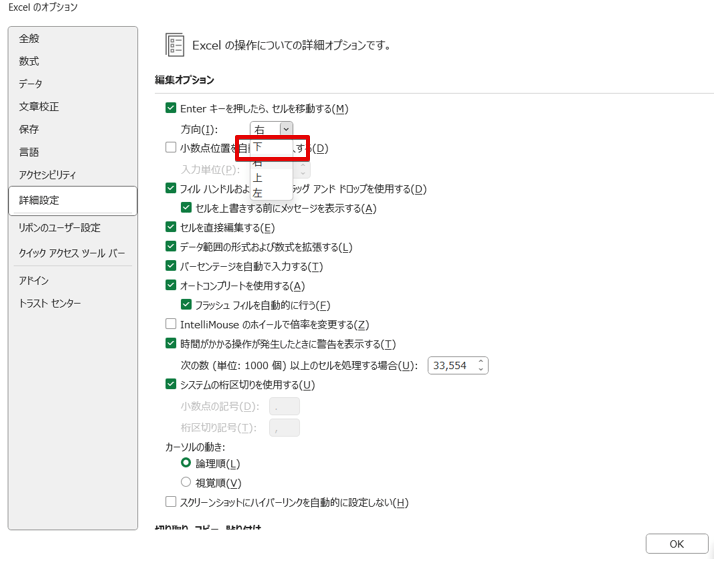714x561 pixels.
Task: Go to トラスト センター settings
Action: coord(50,303)
